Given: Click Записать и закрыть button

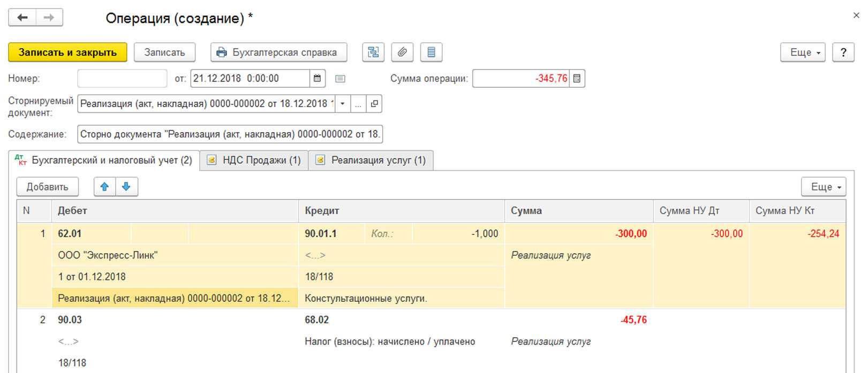Looking at the screenshot, I should 67,52.
